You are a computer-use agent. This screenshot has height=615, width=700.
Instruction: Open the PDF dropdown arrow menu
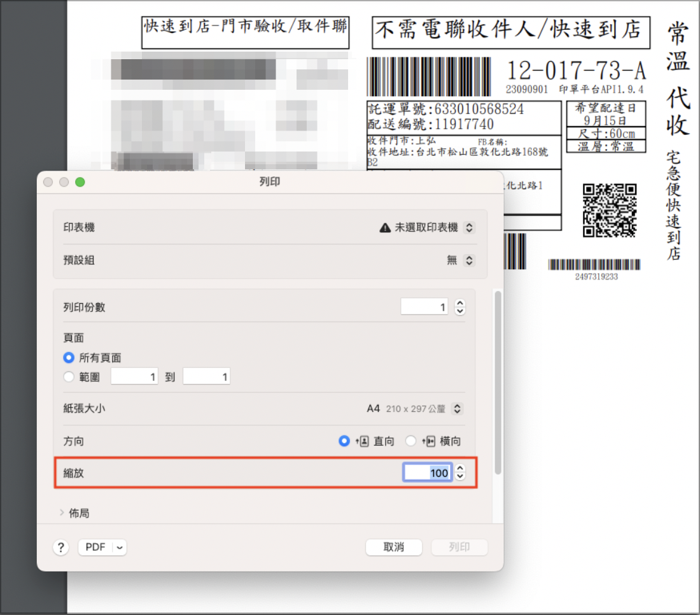click(x=120, y=547)
